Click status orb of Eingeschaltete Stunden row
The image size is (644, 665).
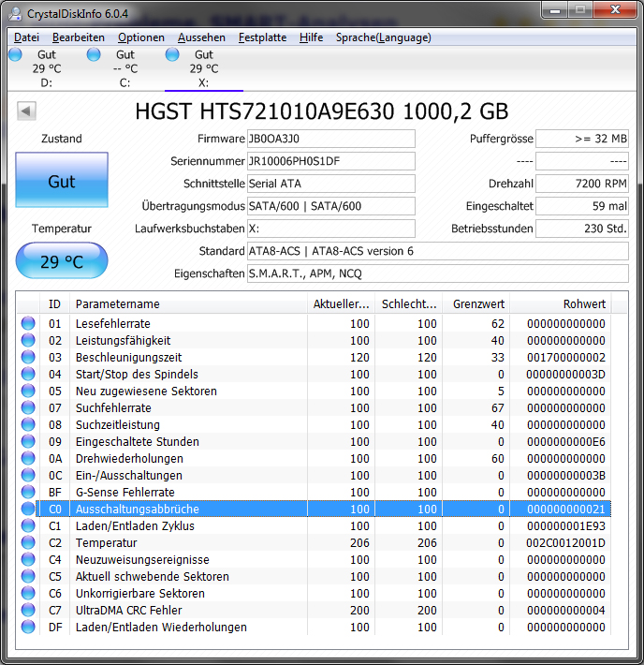(28, 441)
